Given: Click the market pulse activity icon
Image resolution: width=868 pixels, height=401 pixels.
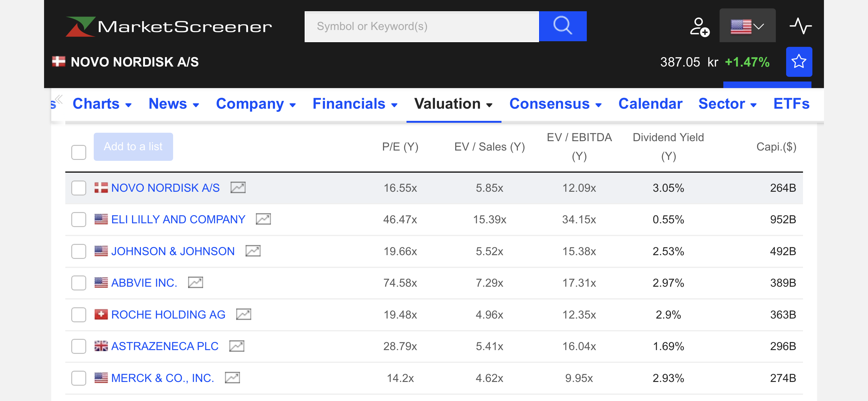Looking at the screenshot, I should (800, 26).
